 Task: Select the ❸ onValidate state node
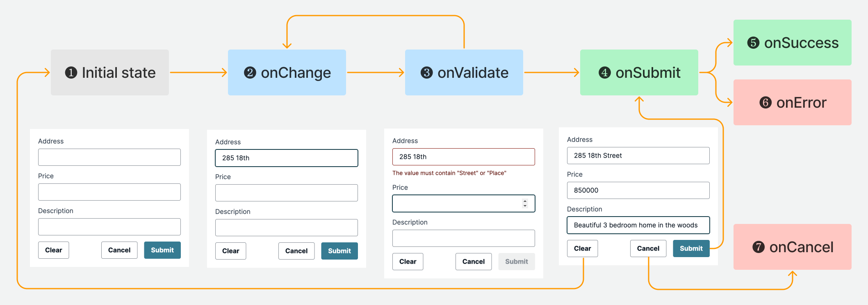pos(464,72)
